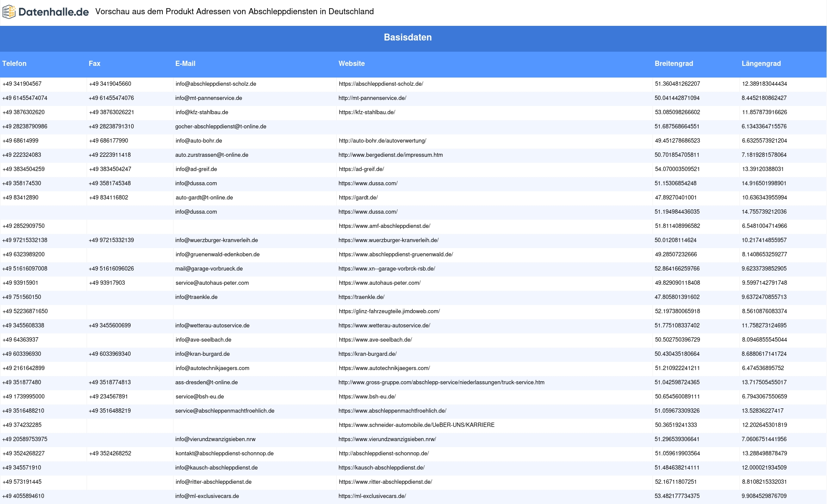Click email info@ave-seelbach.de

coord(203,340)
